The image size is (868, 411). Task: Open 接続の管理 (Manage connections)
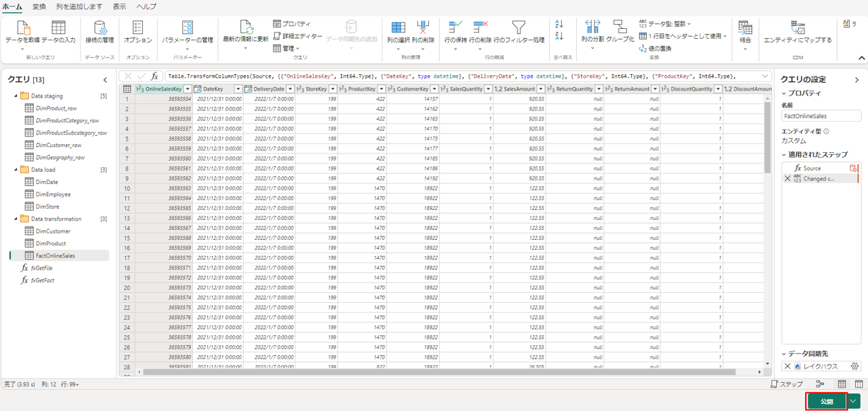[x=100, y=29]
